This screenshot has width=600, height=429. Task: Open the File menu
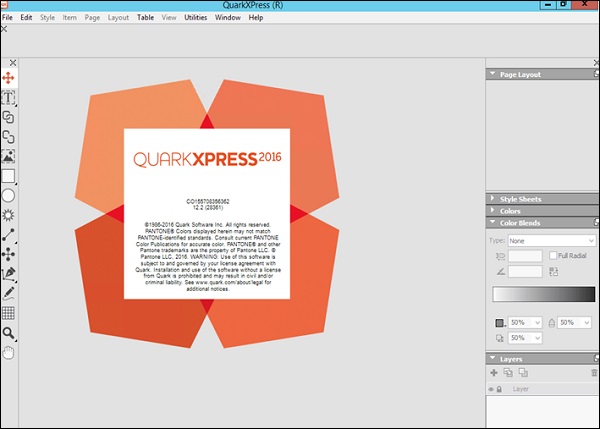tap(7, 18)
